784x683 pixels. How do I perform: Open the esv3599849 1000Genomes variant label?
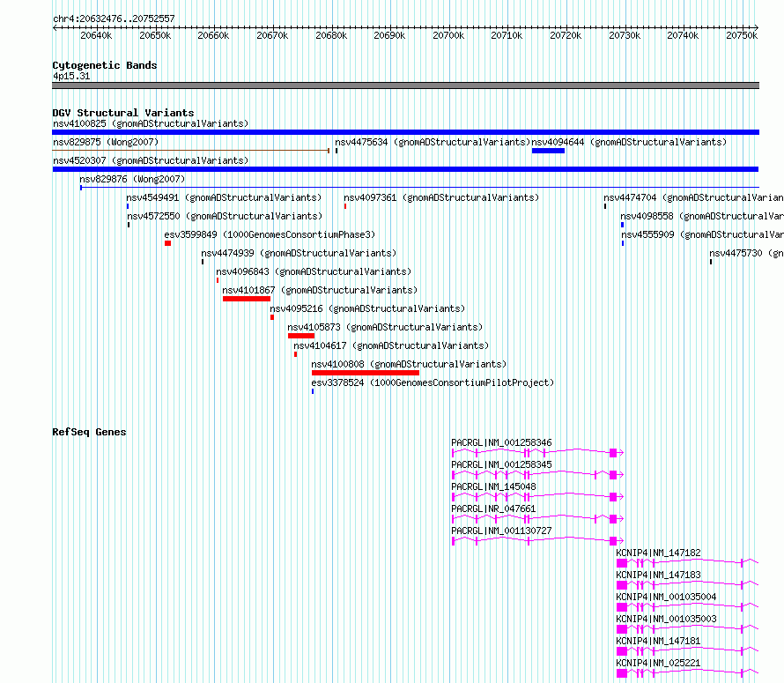click(x=270, y=234)
